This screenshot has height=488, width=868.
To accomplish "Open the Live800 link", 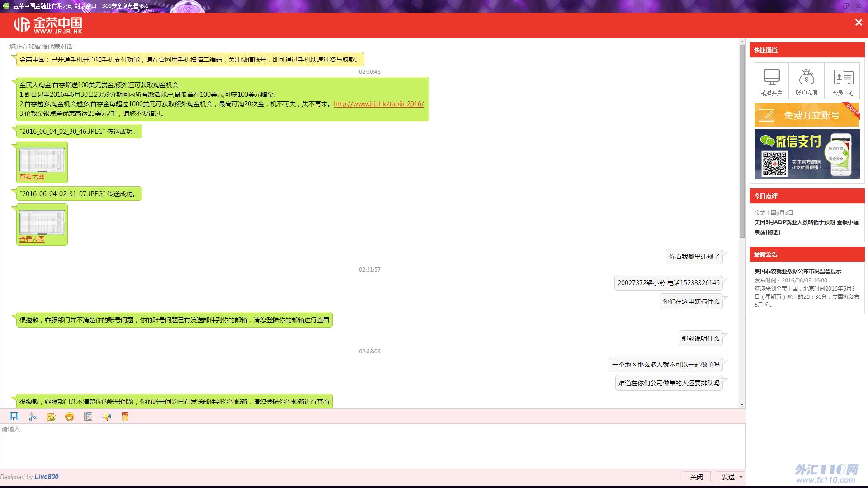I will tap(47, 477).
